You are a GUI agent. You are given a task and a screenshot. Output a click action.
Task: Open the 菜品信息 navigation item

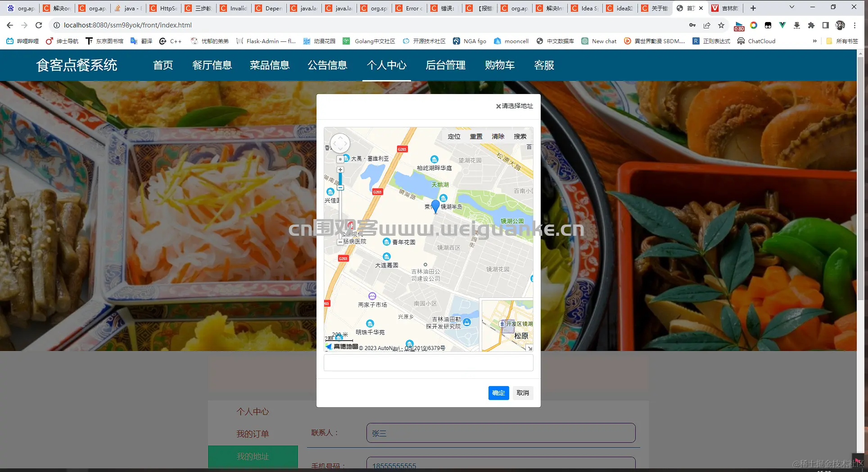pyautogui.click(x=270, y=65)
